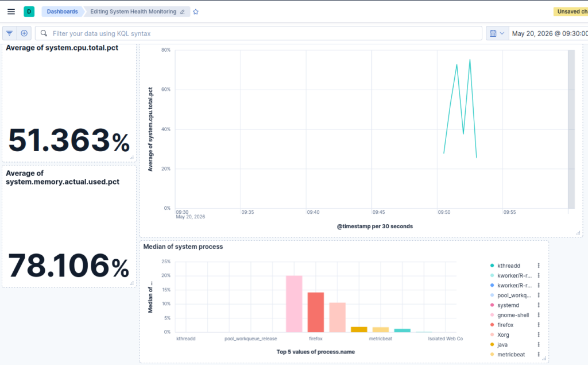Screen dimensions: 588x365
Task: Add a filter with plus icon
Action: point(24,33)
